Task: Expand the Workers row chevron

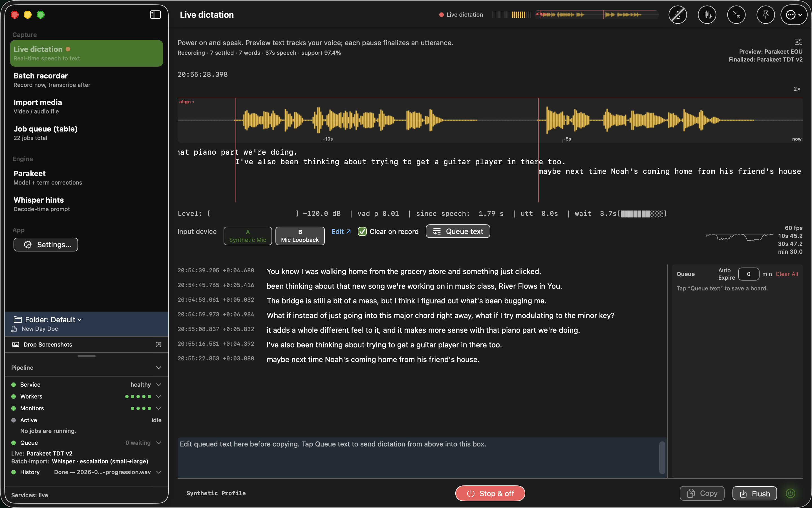Action: click(x=158, y=397)
